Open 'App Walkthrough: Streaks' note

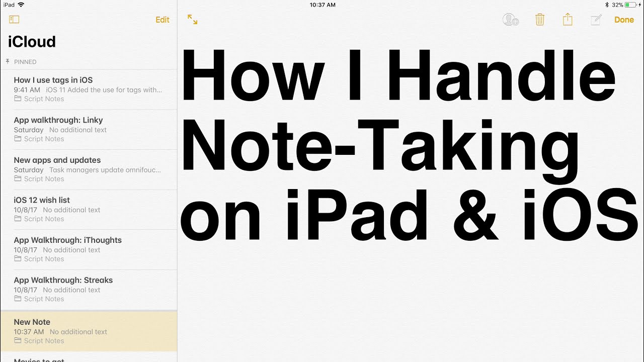89,290
